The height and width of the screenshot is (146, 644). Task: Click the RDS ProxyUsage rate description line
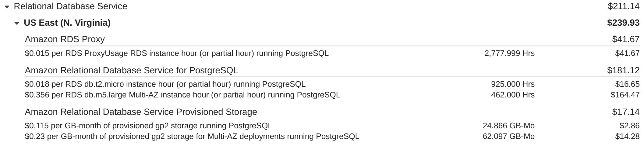[x=177, y=53]
